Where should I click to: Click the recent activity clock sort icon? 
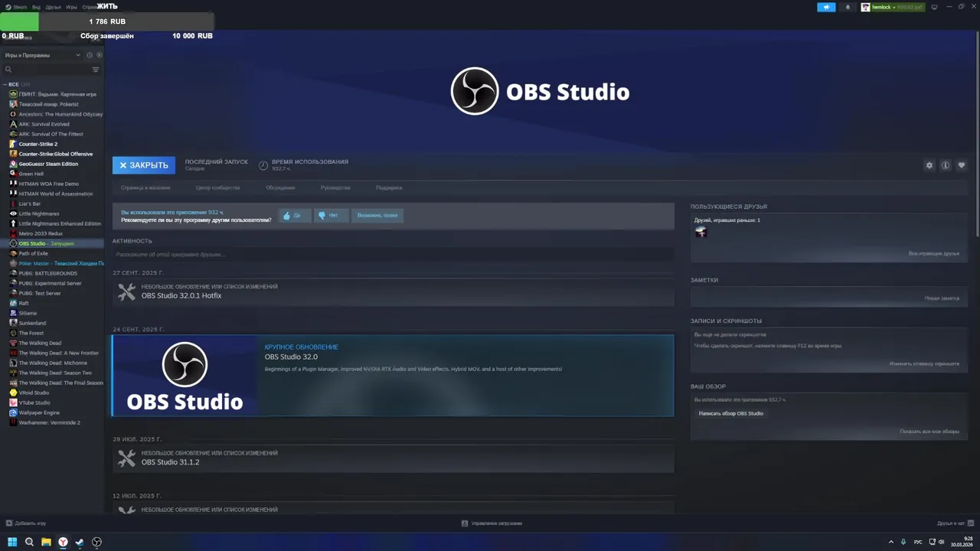click(90, 55)
